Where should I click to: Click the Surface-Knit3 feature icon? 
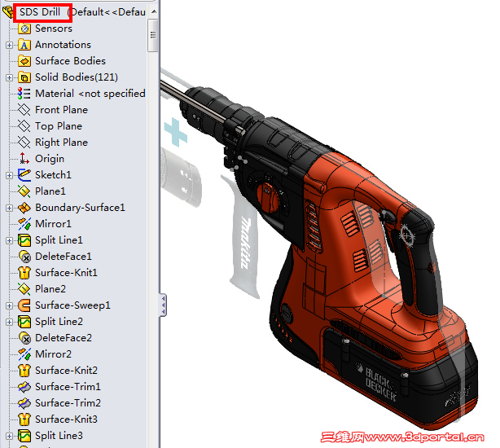point(24,419)
